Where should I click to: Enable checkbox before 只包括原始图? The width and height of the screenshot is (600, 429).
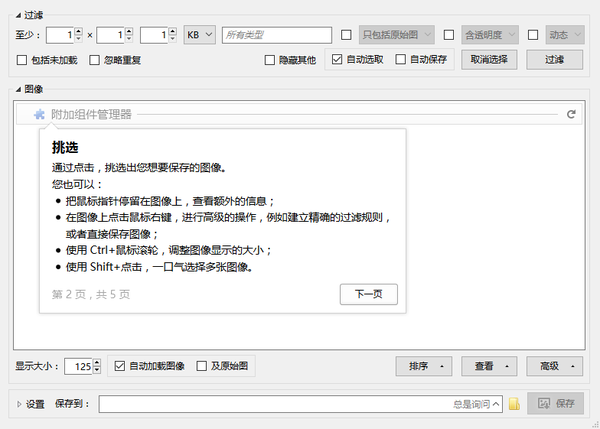point(346,35)
